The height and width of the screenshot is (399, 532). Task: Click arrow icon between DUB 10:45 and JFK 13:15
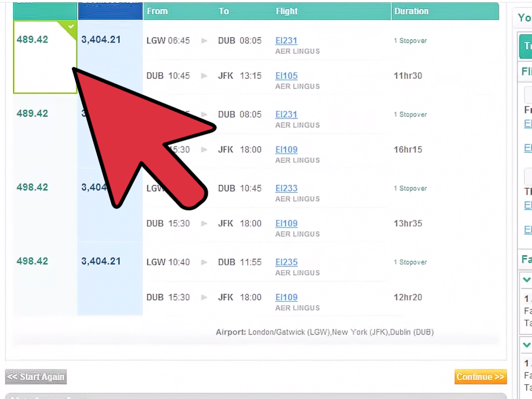point(204,76)
